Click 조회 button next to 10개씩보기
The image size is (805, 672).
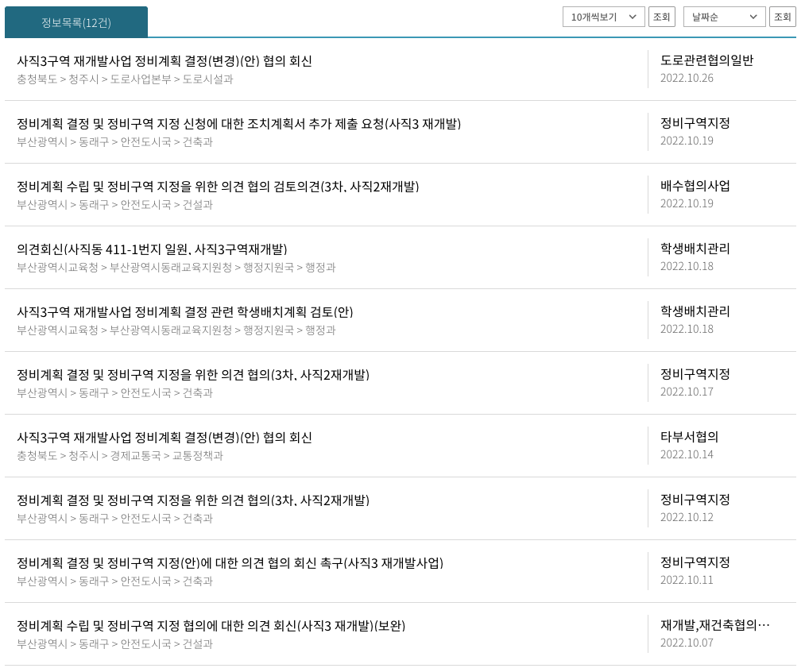click(661, 17)
